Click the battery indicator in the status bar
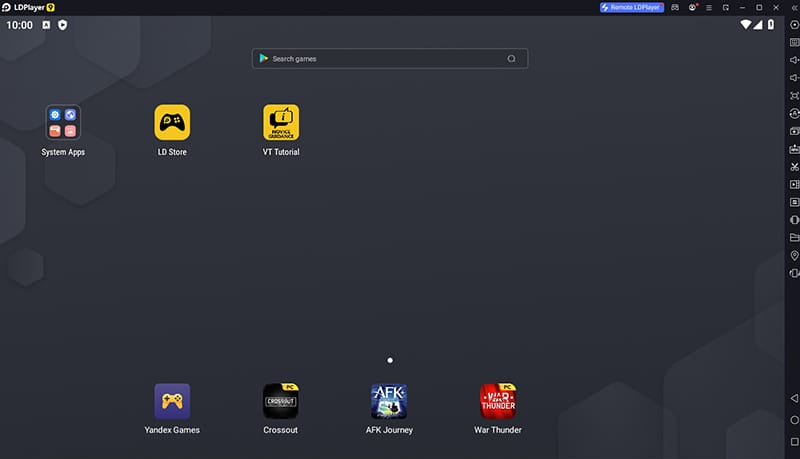800x459 pixels. (x=771, y=24)
